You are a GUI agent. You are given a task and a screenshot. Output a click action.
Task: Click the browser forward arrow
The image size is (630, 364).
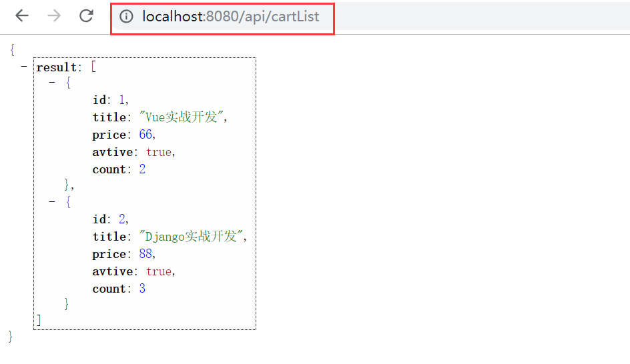(54, 16)
